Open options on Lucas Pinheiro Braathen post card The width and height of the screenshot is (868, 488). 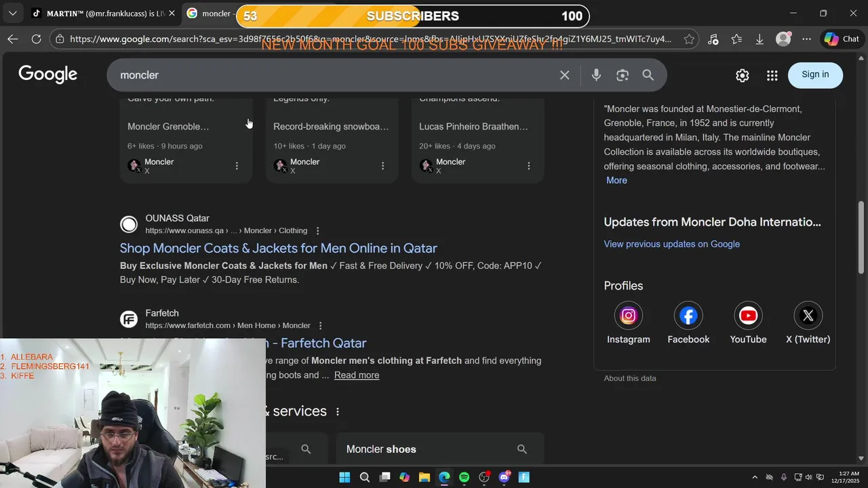(x=529, y=166)
